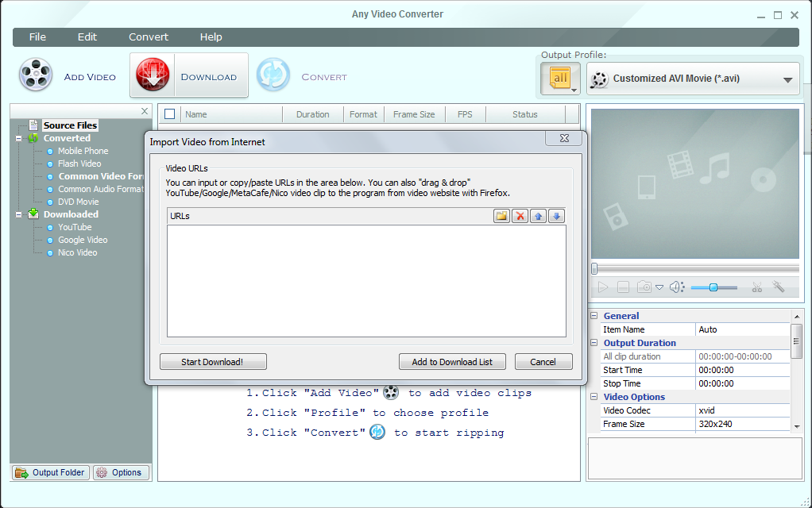This screenshot has height=508, width=812.
Task: Close the left sidebar panel with X
Action: coord(145,111)
